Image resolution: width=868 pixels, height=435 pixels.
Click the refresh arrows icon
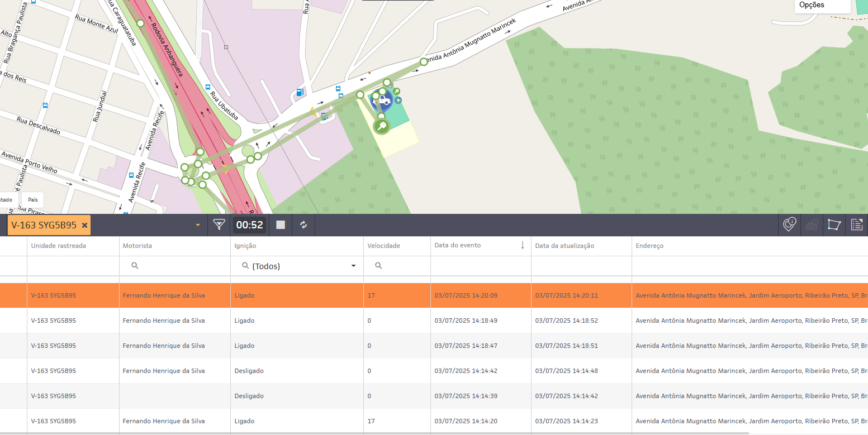(x=303, y=225)
